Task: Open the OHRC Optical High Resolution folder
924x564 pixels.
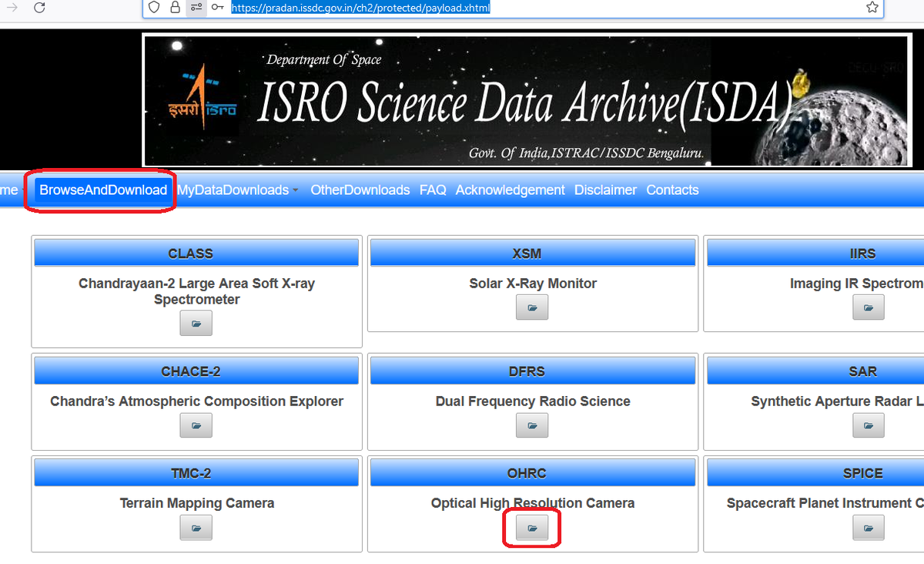Action: (532, 528)
